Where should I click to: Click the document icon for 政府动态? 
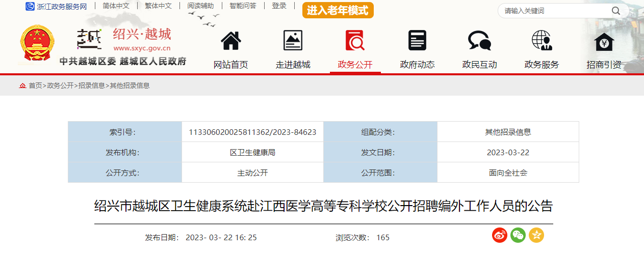pyautogui.click(x=417, y=41)
